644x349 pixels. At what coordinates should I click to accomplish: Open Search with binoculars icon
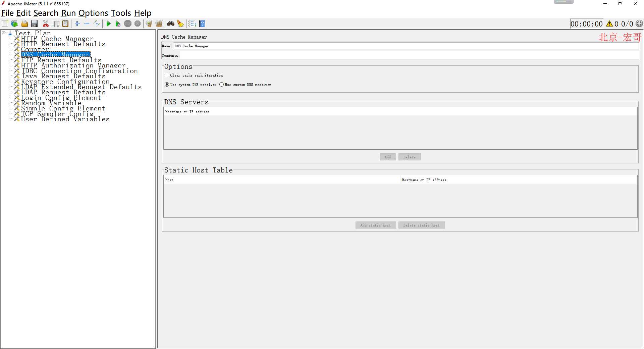171,23
